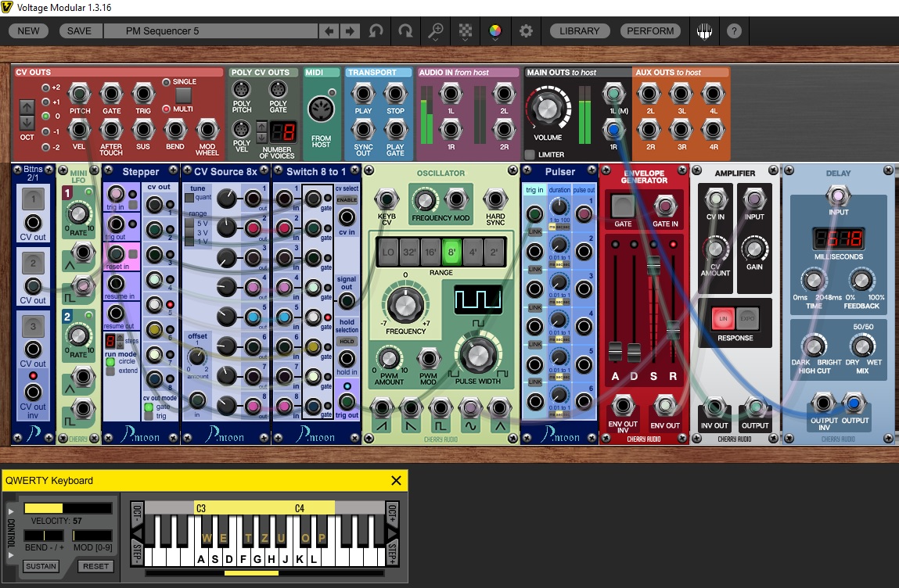Click the redo arrow icon
The width and height of the screenshot is (899, 588).
click(406, 31)
